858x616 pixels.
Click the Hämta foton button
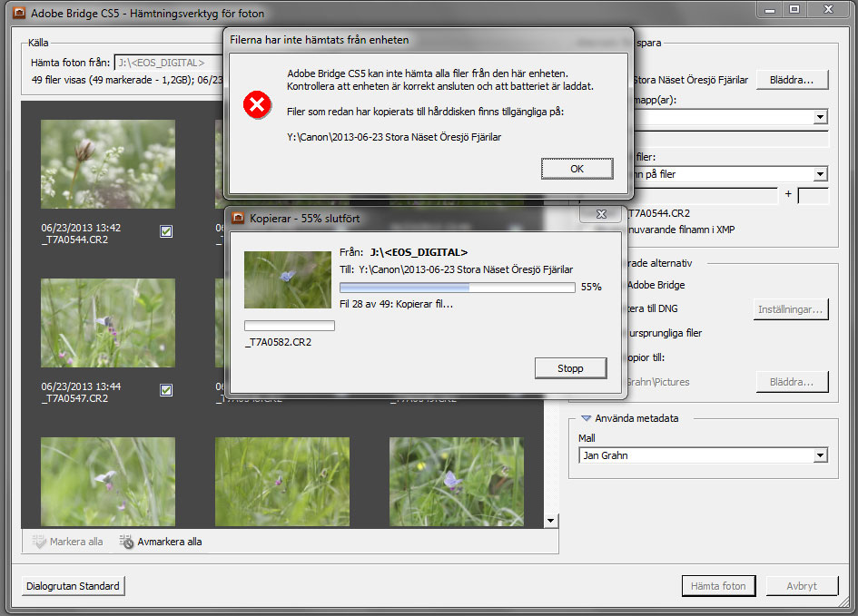coord(718,586)
